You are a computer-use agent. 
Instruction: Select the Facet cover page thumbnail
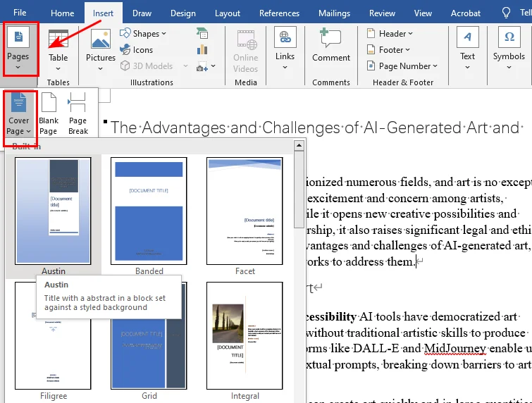(245, 211)
